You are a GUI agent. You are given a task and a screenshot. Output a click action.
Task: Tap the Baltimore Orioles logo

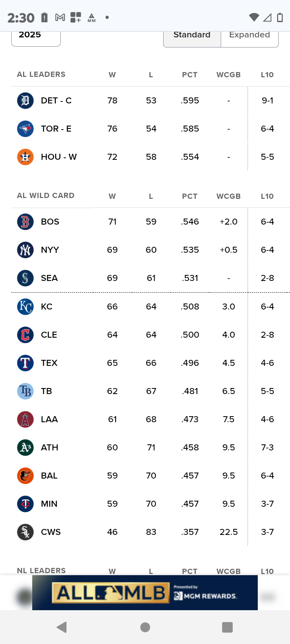[25, 476]
